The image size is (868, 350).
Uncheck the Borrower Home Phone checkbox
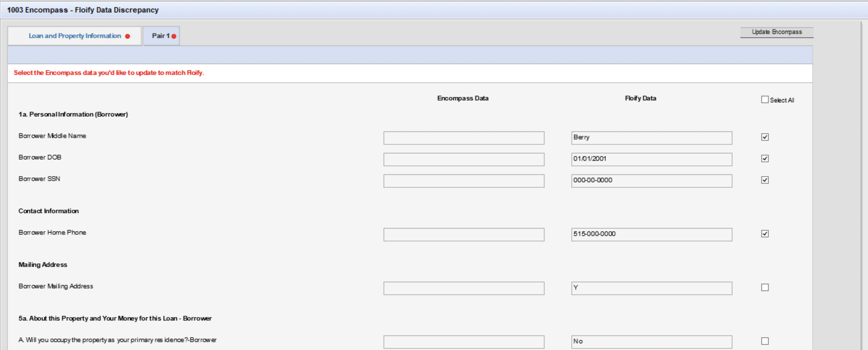tap(765, 234)
